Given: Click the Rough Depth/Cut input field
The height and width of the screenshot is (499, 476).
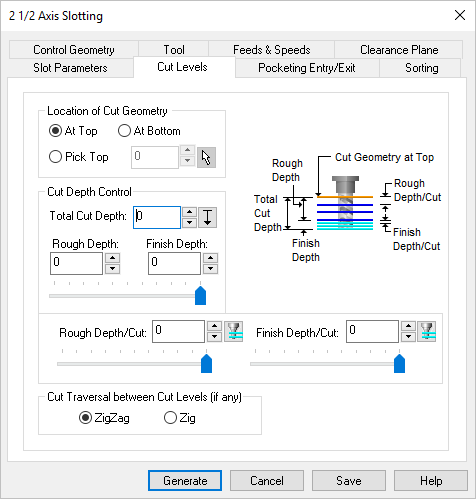Looking at the screenshot, I should (178, 331).
